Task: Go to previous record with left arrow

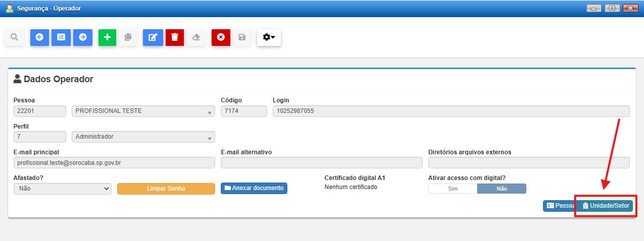Action: (39, 37)
